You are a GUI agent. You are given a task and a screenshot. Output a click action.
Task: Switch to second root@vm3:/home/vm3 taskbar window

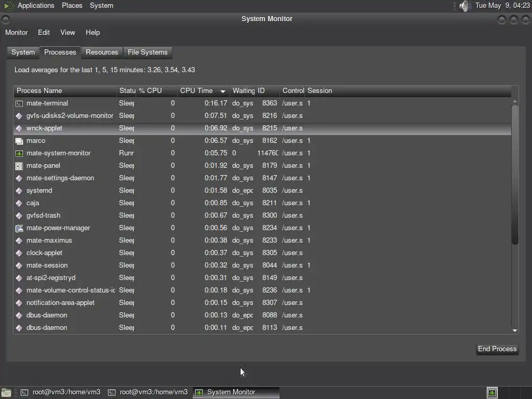pos(148,393)
